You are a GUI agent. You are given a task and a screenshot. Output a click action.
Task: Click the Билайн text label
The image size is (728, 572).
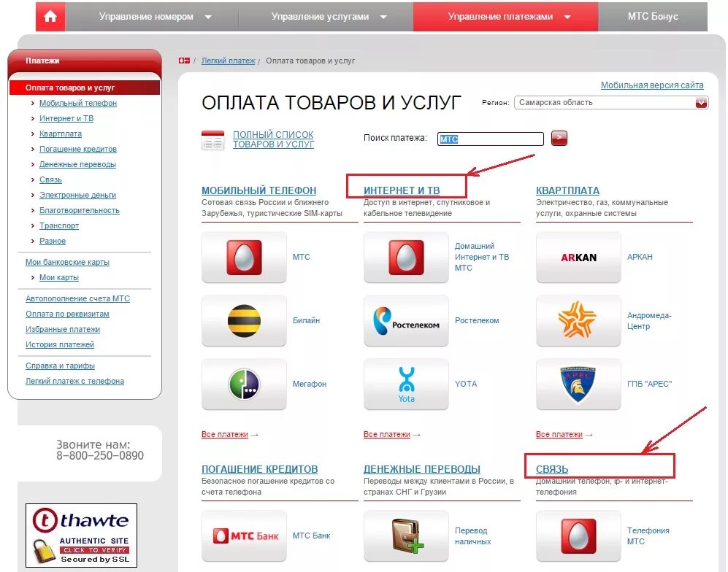pyautogui.click(x=306, y=320)
